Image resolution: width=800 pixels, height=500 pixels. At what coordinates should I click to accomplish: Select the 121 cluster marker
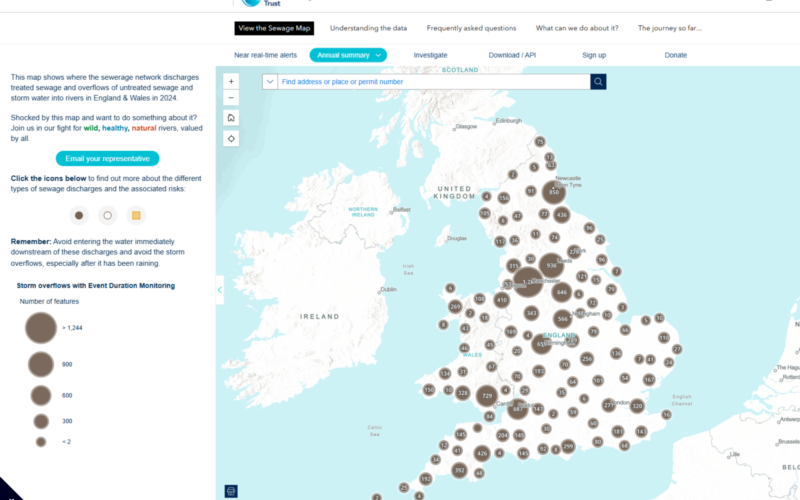point(582,277)
